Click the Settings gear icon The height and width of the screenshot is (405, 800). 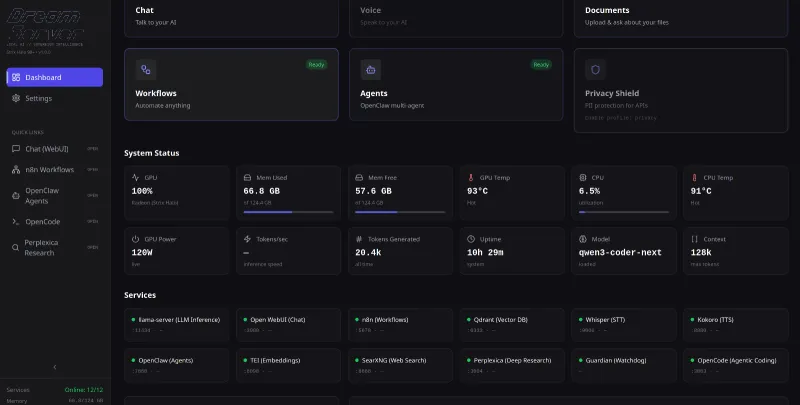click(x=16, y=98)
